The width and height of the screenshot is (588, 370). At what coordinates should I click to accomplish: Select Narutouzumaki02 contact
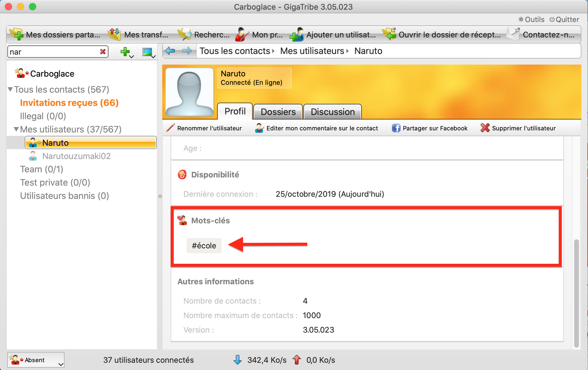[76, 156]
